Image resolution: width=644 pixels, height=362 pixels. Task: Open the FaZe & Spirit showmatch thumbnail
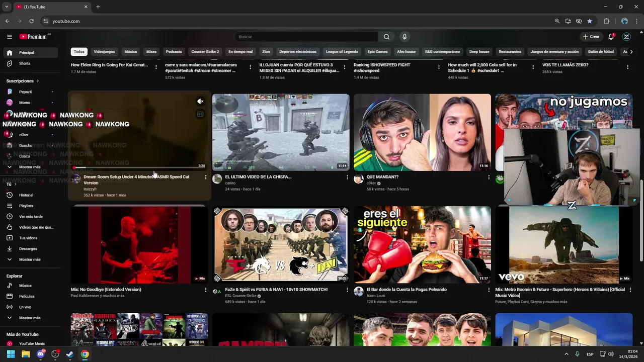(x=281, y=245)
